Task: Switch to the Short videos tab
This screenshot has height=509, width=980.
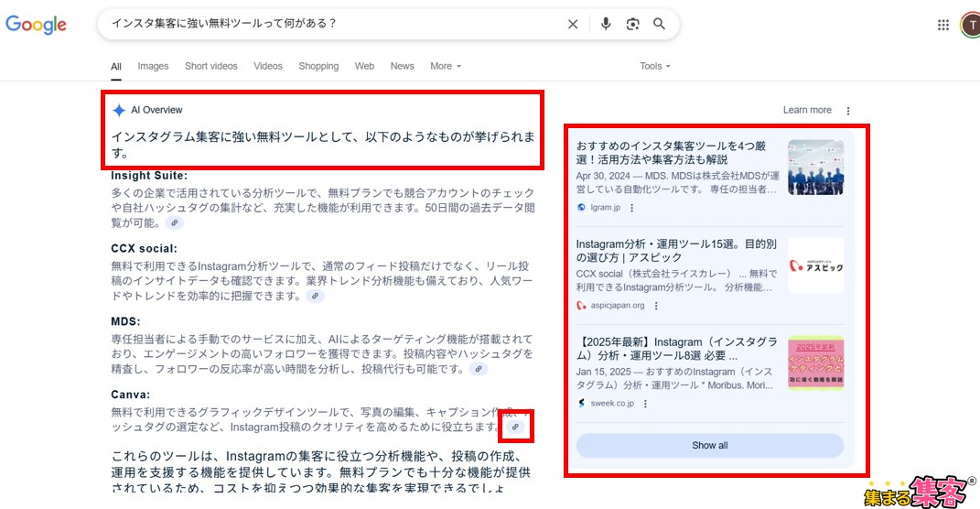Action: click(211, 66)
